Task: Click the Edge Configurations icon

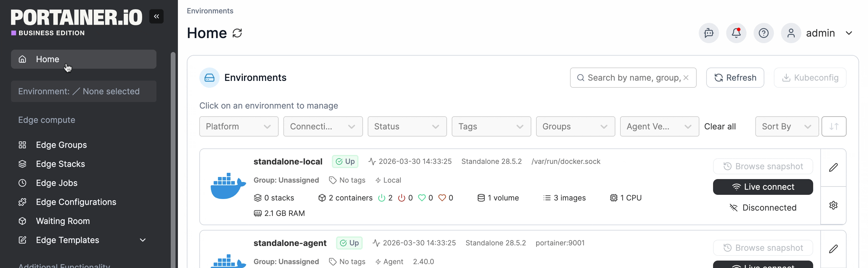Action: [22, 202]
